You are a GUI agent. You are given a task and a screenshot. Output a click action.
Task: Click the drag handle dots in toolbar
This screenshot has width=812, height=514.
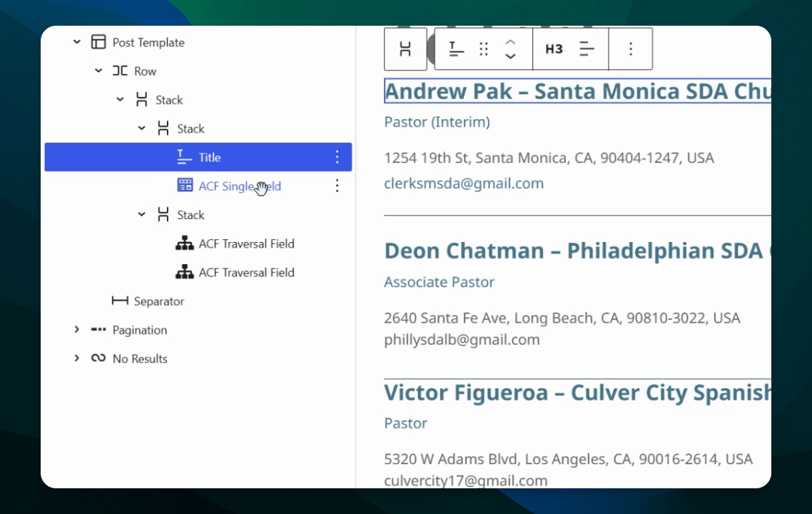pos(484,49)
